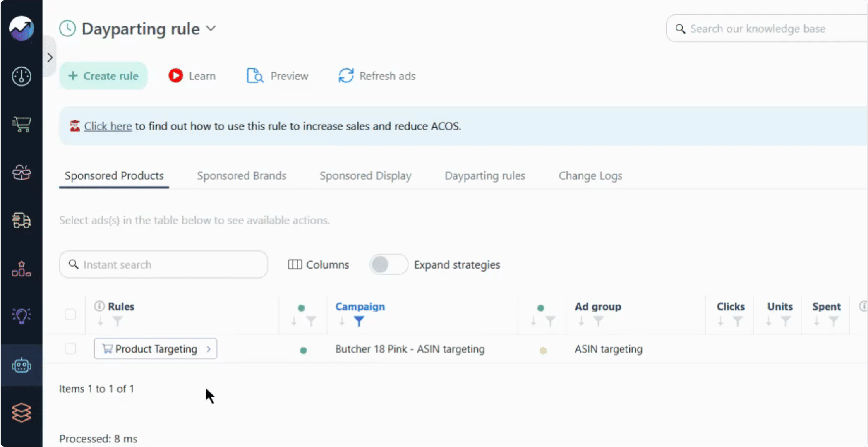Open the dashboard gauge sidebar icon

[x=22, y=76]
